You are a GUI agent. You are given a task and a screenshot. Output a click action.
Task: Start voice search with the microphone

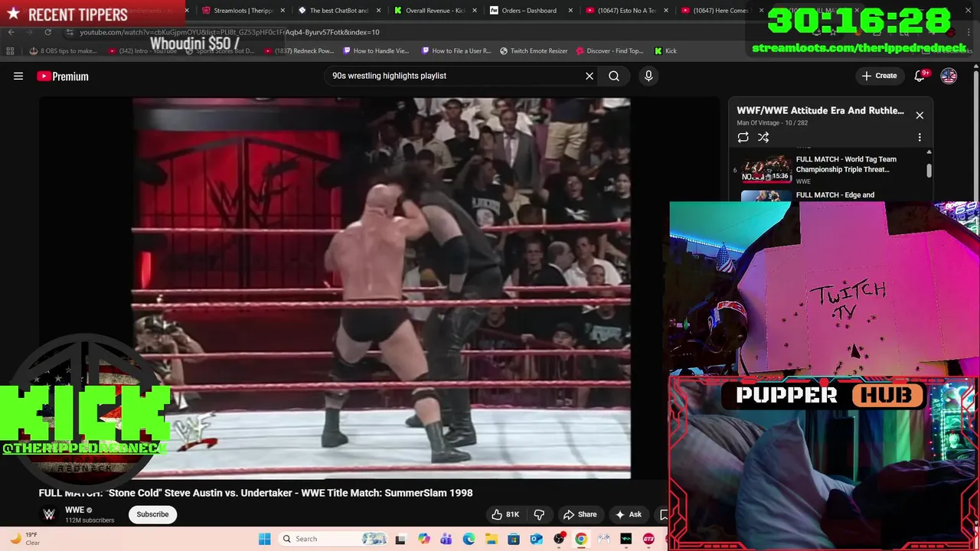(x=648, y=76)
